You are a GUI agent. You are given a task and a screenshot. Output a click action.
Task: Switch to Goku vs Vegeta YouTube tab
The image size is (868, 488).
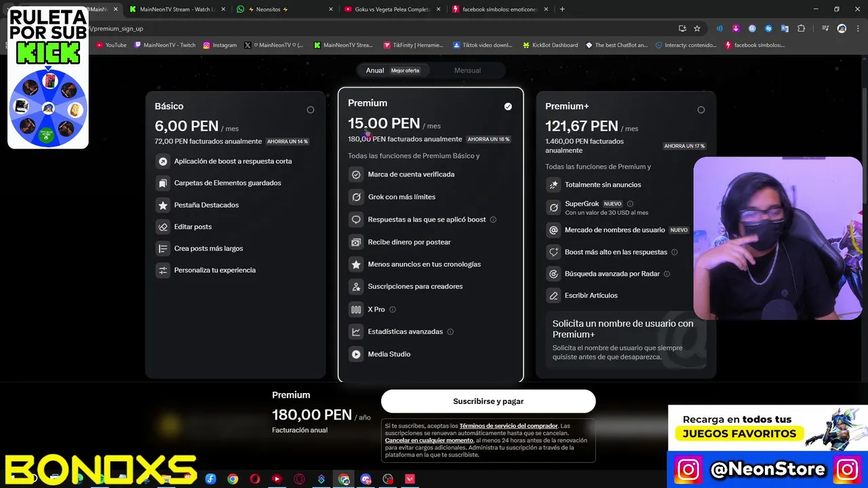point(393,9)
